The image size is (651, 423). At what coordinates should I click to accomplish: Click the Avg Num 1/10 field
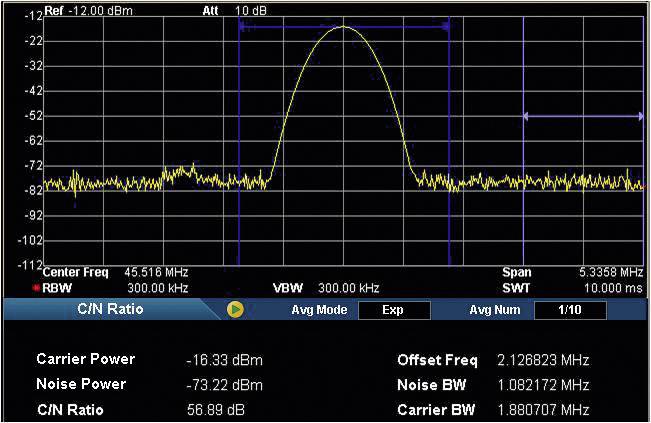tap(569, 310)
